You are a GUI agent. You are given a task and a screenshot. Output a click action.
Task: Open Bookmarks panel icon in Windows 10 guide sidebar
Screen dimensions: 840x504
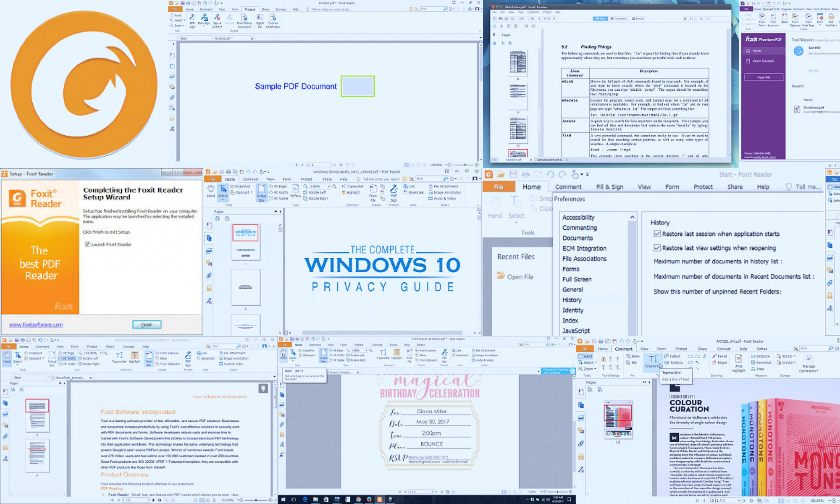pos(209,226)
